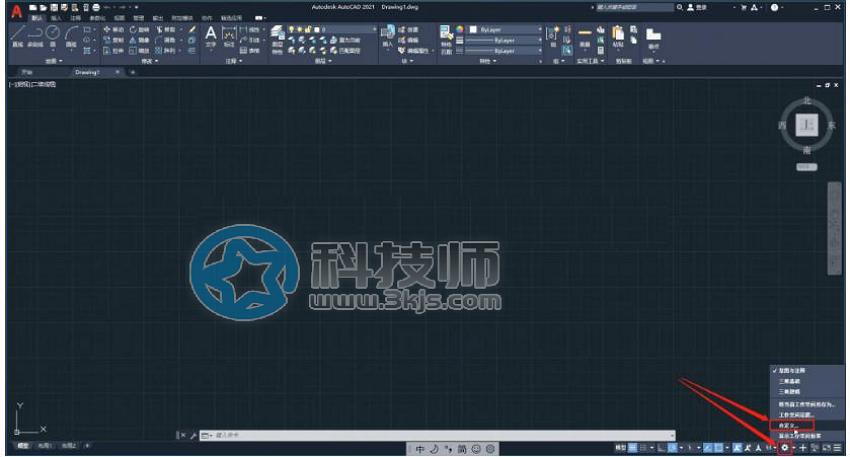This screenshot has height=457, width=850.
Task: Click the Dimension tool in Annotation panel
Action: tap(229, 36)
